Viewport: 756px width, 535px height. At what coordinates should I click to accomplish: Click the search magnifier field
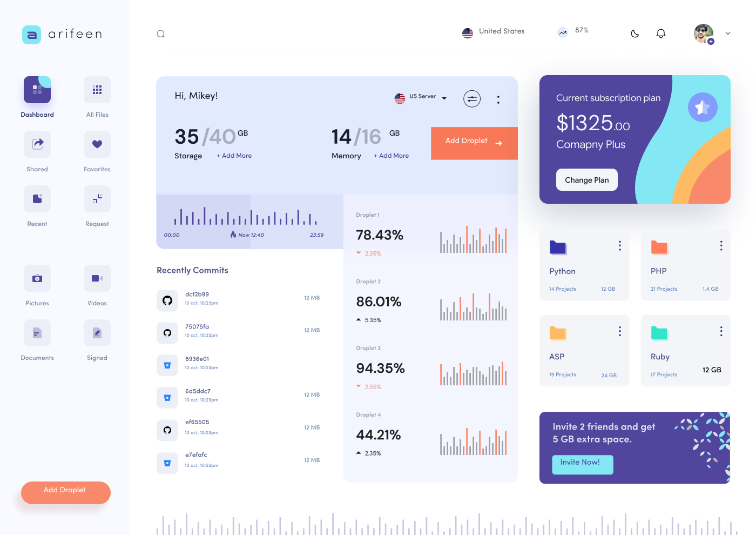click(160, 33)
